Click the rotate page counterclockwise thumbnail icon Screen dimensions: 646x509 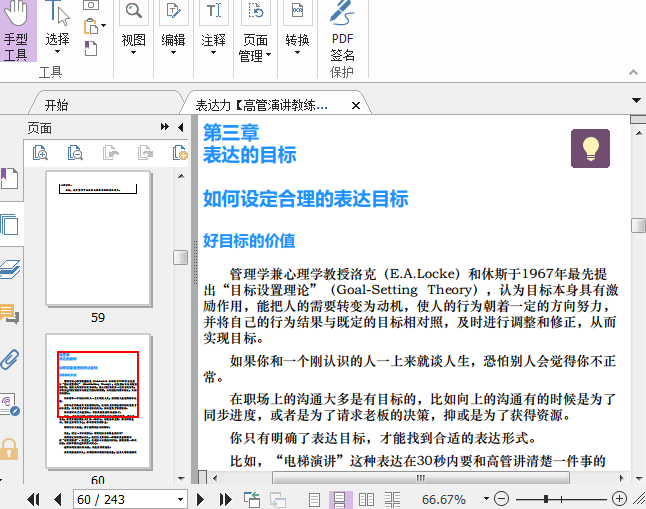[111, 153]
